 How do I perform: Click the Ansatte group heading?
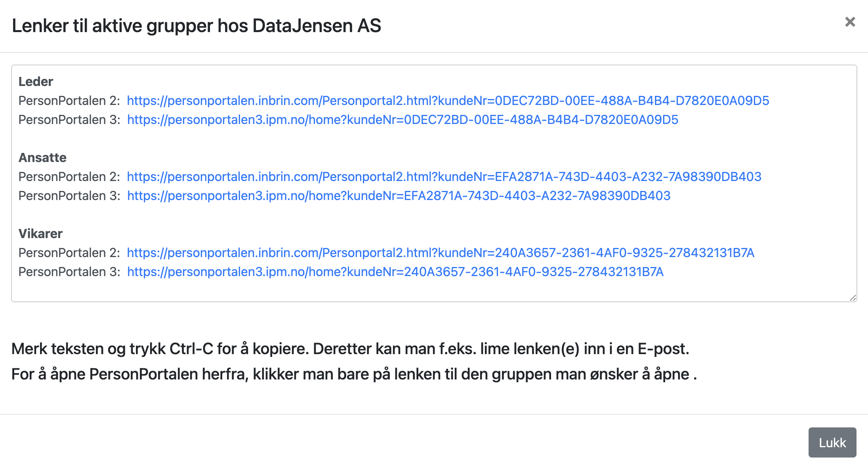[x=42, y=158]
